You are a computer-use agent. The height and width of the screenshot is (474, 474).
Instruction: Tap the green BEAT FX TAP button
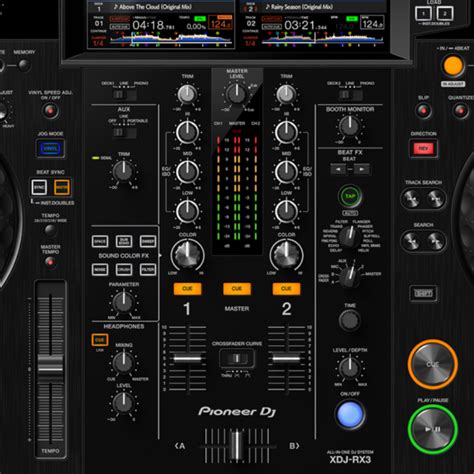pyautogui.click(x=350, y=196)
